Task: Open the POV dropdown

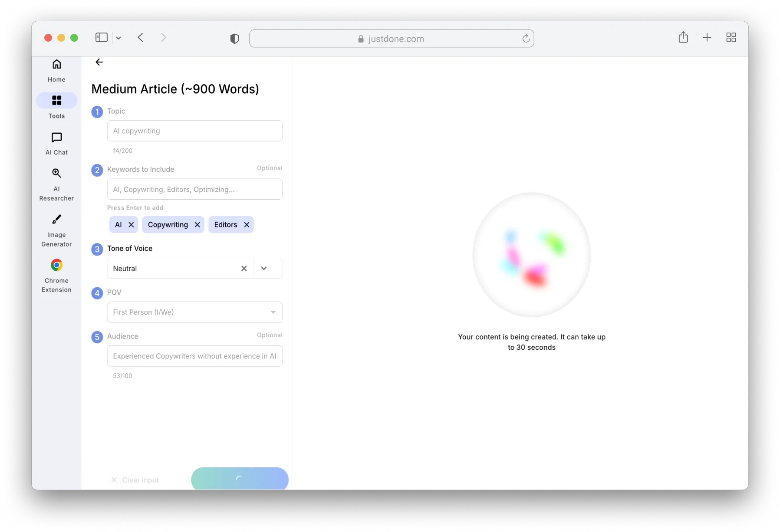Action: pos(194,312)
